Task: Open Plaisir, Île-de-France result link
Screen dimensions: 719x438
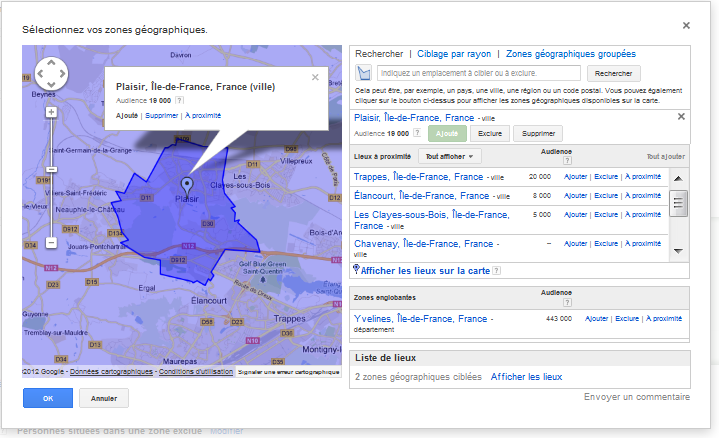Action: [414, 118]
